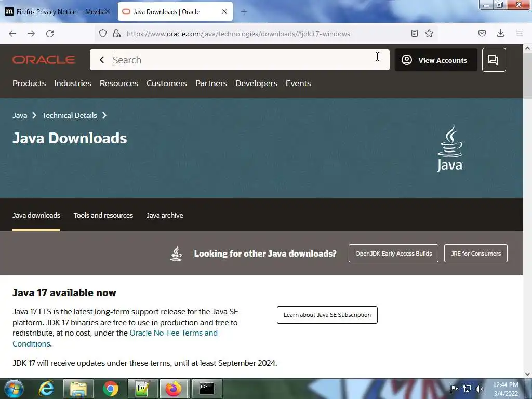This screenshot has width=532, height=399.
Task: Open the Products menu
Action: click(x=29, y=83)
